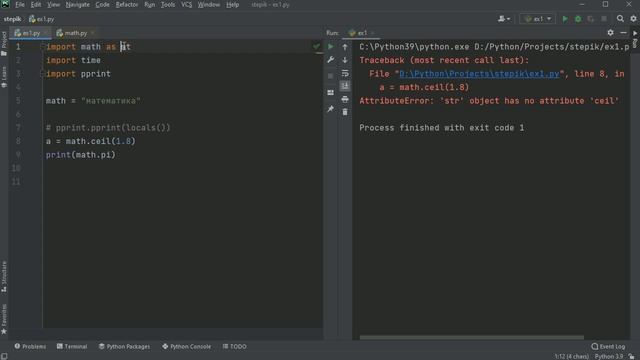Viewport: 640px width, 360px height.
Task: Click stepik in the breadcrumb bar
Action: click(x=12, y=19)
